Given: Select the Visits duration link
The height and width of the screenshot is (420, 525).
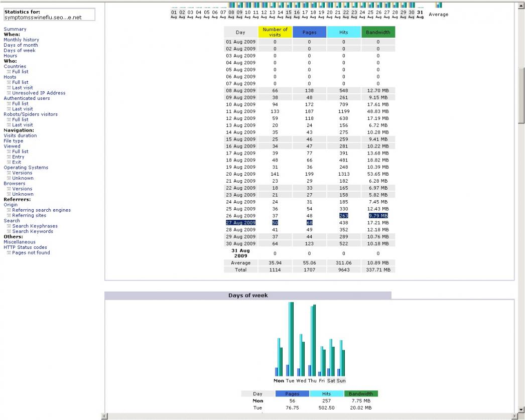Looking at the screenshot, I should click(x=20, y=135).
